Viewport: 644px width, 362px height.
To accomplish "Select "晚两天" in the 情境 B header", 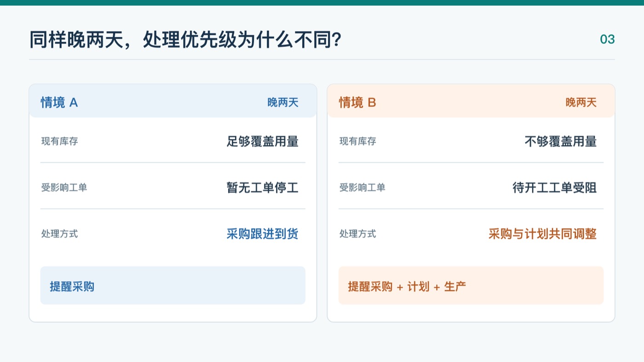I will click(x=581, y=103).
